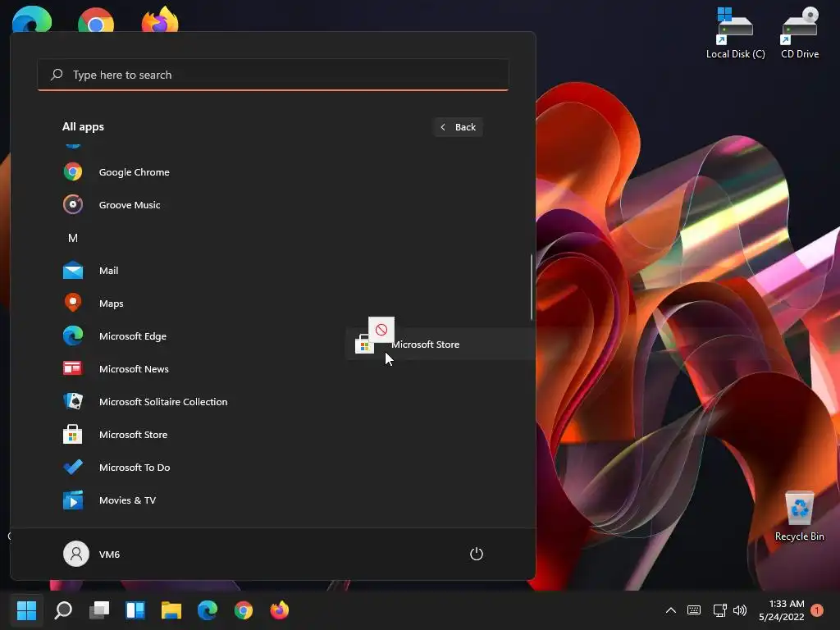Click the "Microsoft Solitaire Collection" label
840x630 pixels.
pyautogui.click(x=163, y=402)
